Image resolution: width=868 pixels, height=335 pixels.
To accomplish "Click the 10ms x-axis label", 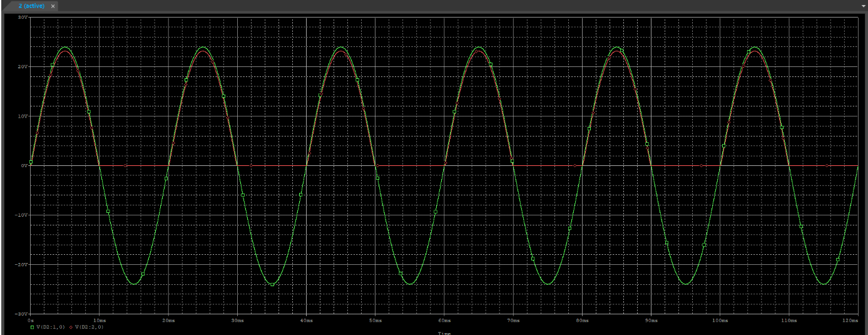I will tap(100, 320).
